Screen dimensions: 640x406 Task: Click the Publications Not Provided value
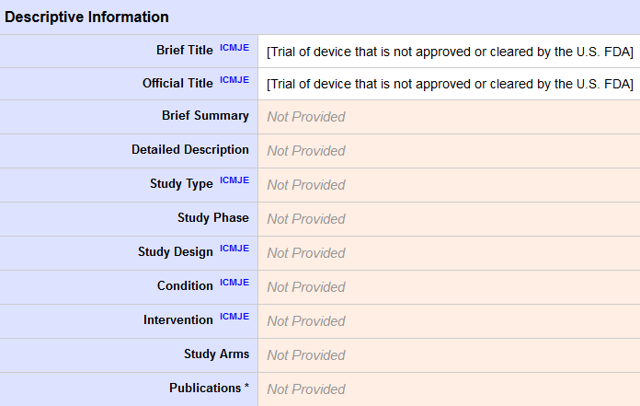(x=306, y=389)
